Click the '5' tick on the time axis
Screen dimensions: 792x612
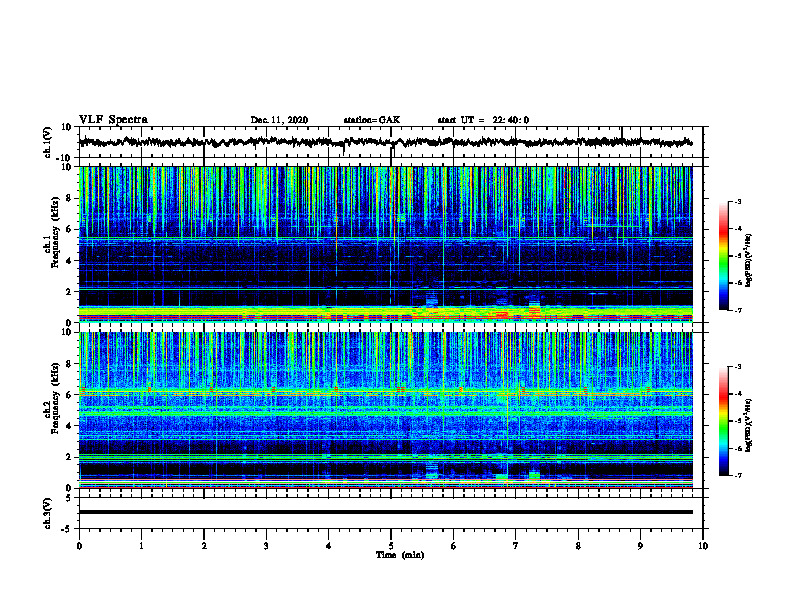(391, 546)
